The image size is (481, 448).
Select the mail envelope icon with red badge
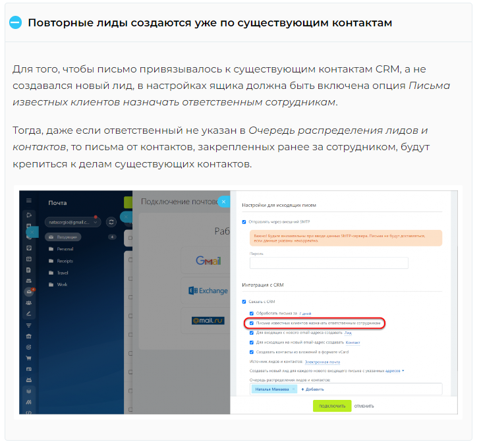point(29,292)
